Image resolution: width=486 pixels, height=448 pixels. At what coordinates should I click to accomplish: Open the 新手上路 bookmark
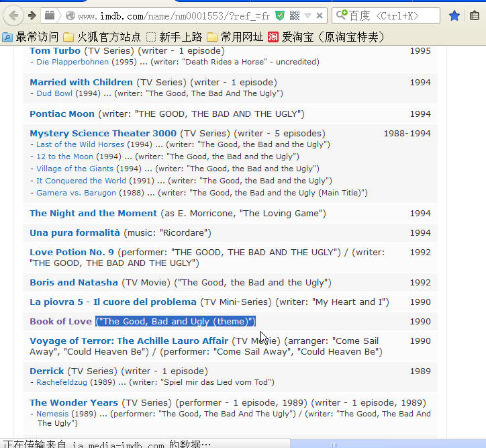click(174, 37)
